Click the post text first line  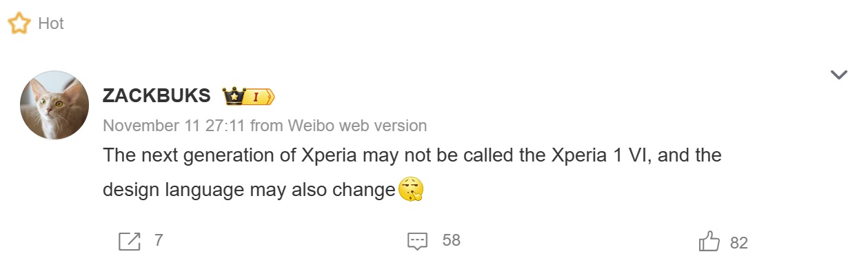coord(412,155)
